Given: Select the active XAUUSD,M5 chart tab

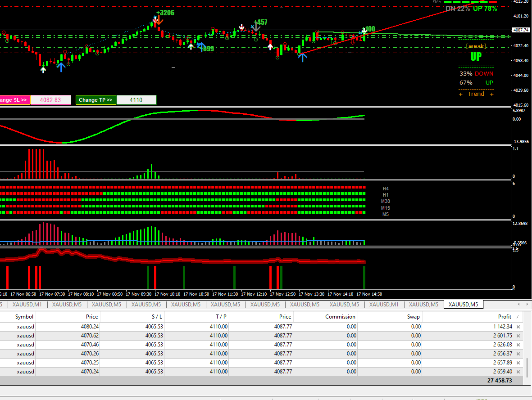Looking at the screenshot, I should 464,305.
